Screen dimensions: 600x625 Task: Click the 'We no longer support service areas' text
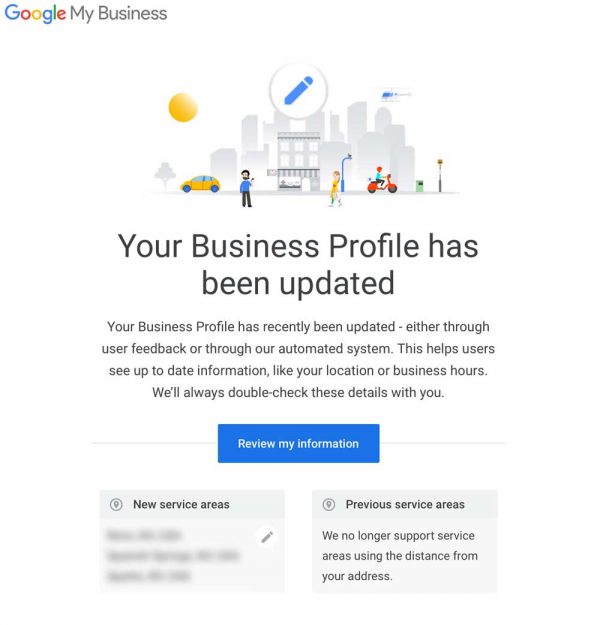[x=400, y=556]
